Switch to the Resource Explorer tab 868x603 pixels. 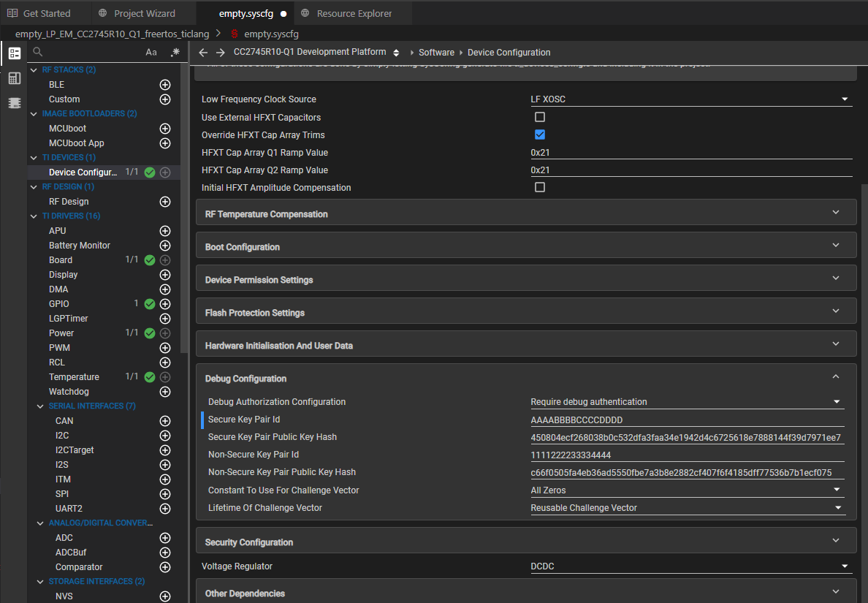click(x=354, y=13)
